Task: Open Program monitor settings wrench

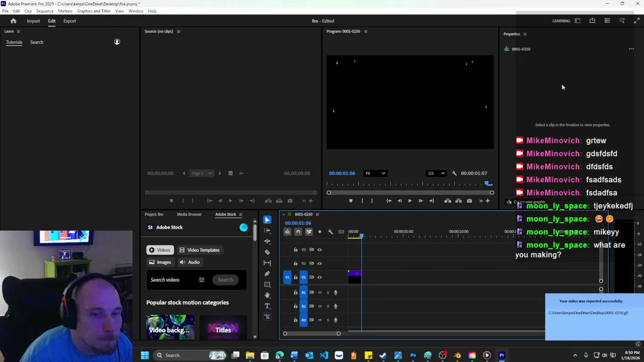Action: 454,173
